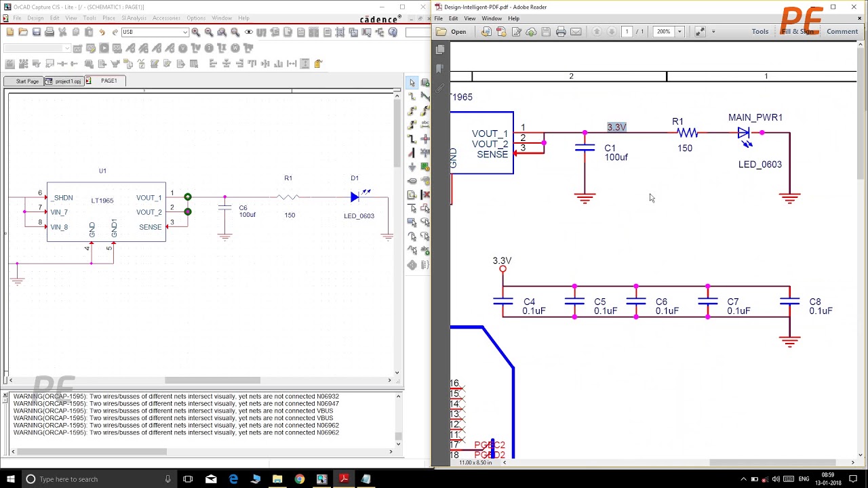The image size is (868, 488).
Task: Click the C6 100uf capacitor label in OrCAD
Action: pos(247,211)
